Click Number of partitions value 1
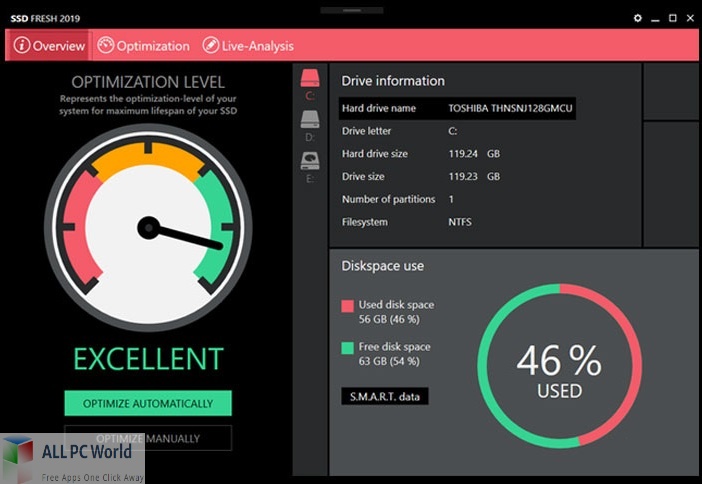 pyautogui.click(x=451, y=199)
